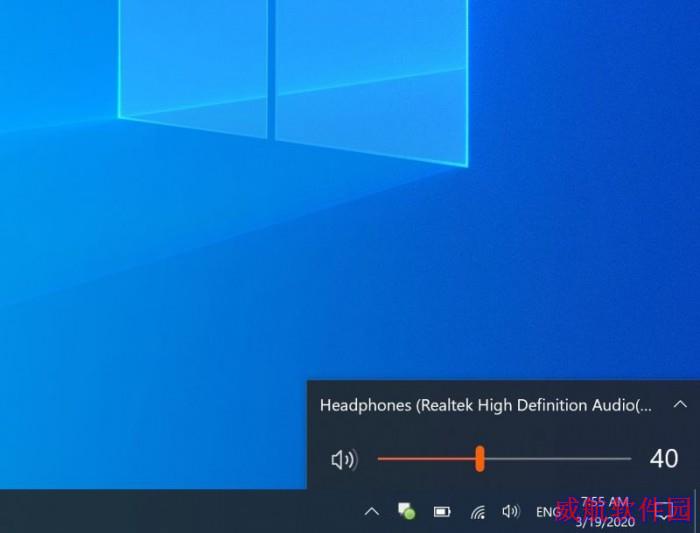Screen dimensions: 700x533
Task: Open the Action Center notifications icon
Action: pyautogui.click(x=664, y=512)
